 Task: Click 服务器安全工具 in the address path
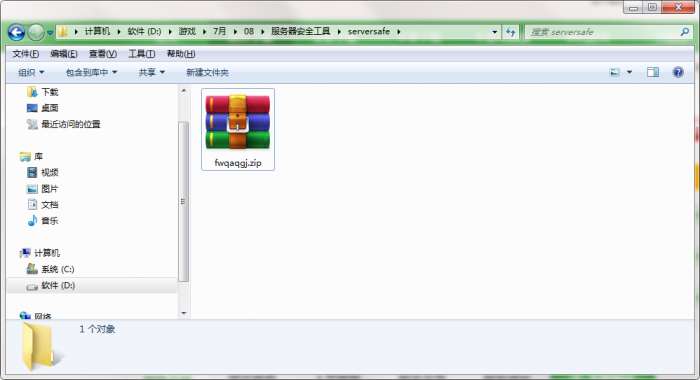coord(300,31)
